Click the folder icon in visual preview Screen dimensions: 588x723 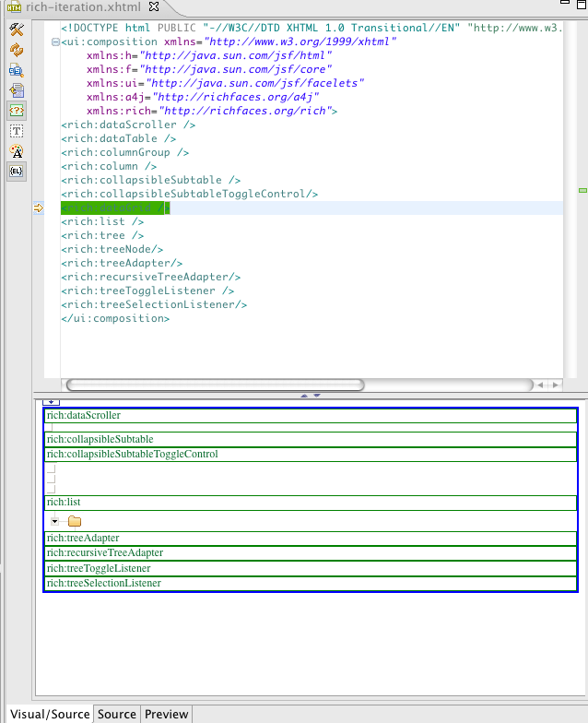point(75,522)
